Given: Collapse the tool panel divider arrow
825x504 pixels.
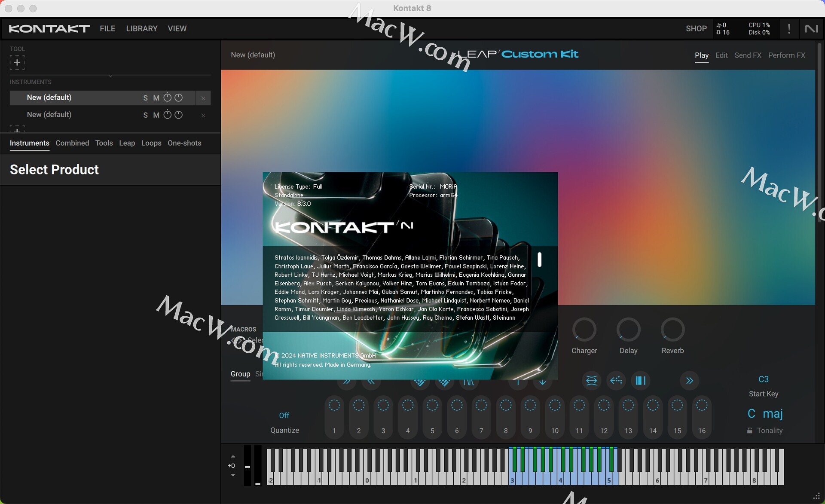Looking at the screenshot, I should click(110, 76).
